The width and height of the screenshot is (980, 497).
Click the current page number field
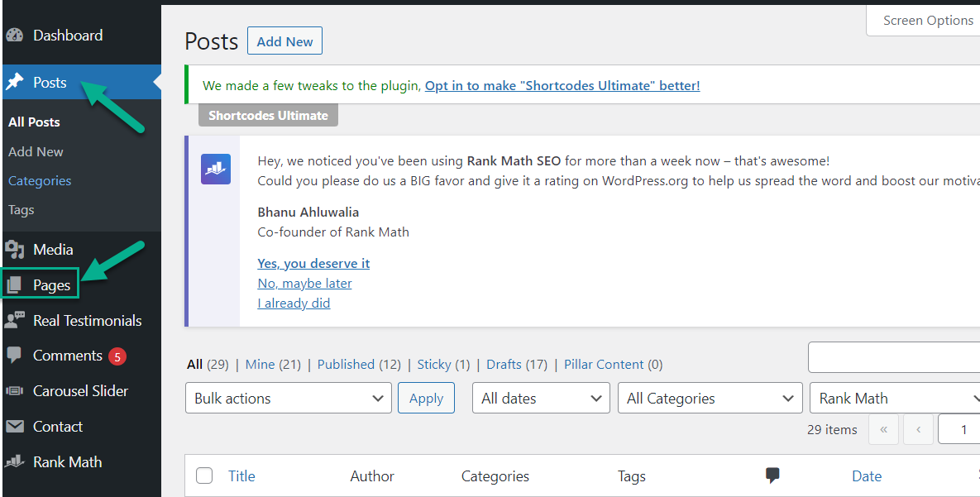click(x=959, y=429)
